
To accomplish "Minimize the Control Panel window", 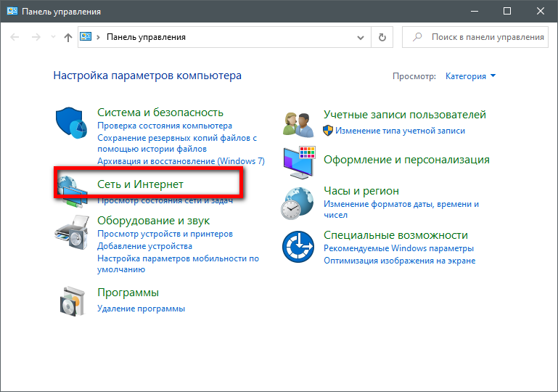I will pos(475,11).
